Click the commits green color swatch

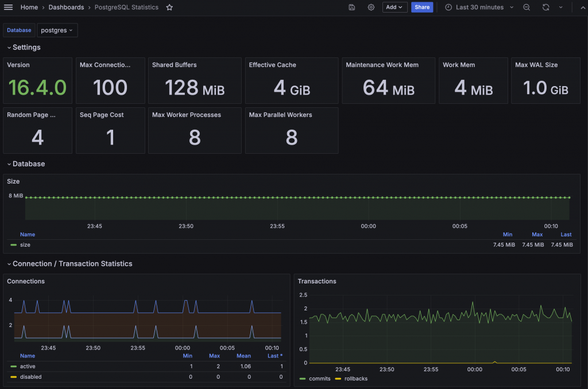point(303,379)
